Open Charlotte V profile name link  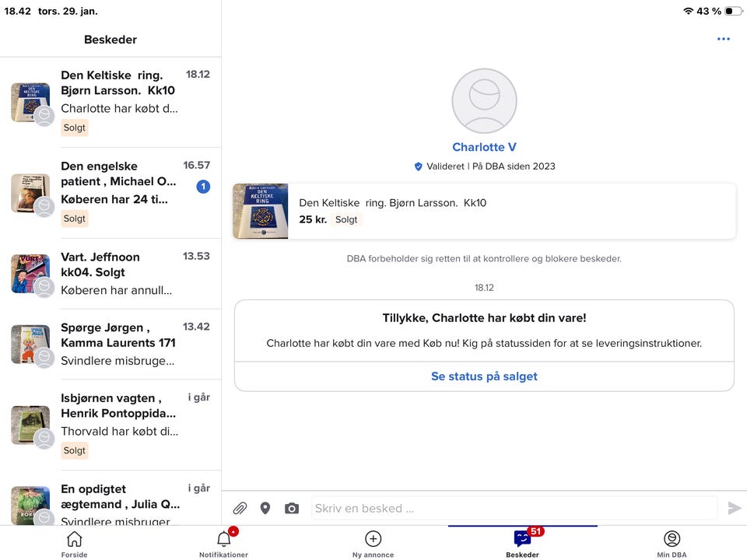pos(484,147)
